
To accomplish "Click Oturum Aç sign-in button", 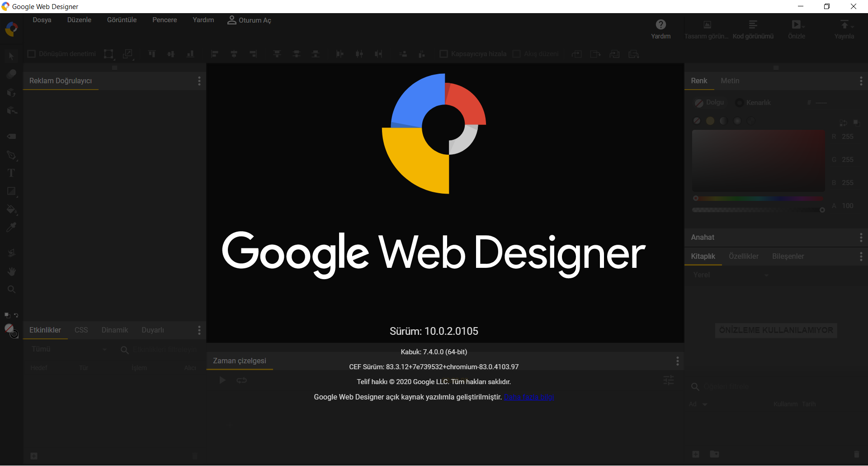I will [x=249, y=20].
